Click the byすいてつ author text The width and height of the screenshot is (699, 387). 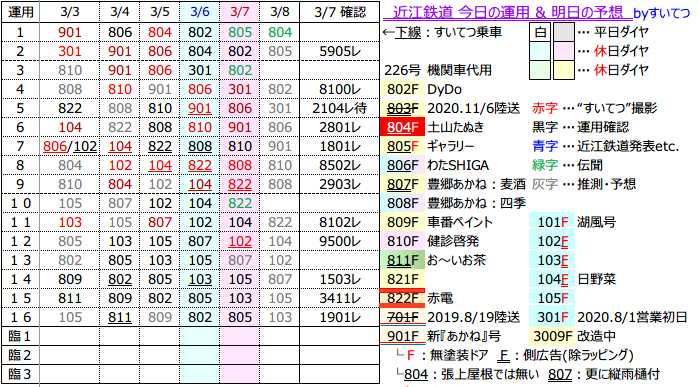[x=662, y=13]
